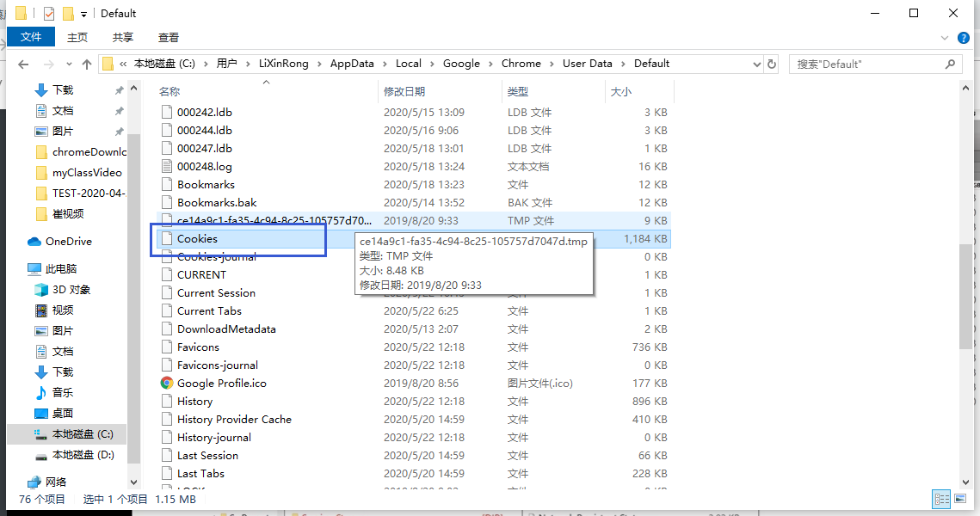Click the navigation pane scroll down arrow

133,482
